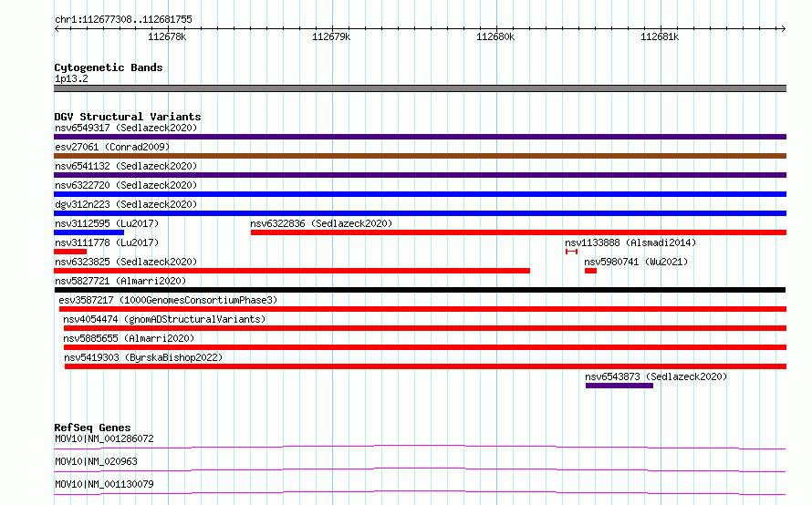Open nsv6322836 (Sedlazeck2020) variant label
Screen dimensions: 812x505
coord(321,223)
